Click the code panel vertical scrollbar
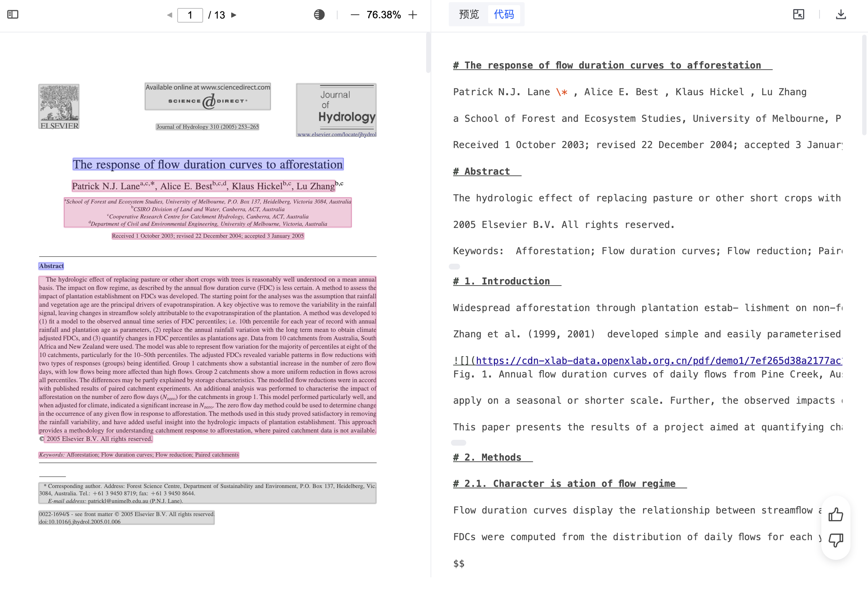This screenshot has height=589, width=868. pos(864,85)
